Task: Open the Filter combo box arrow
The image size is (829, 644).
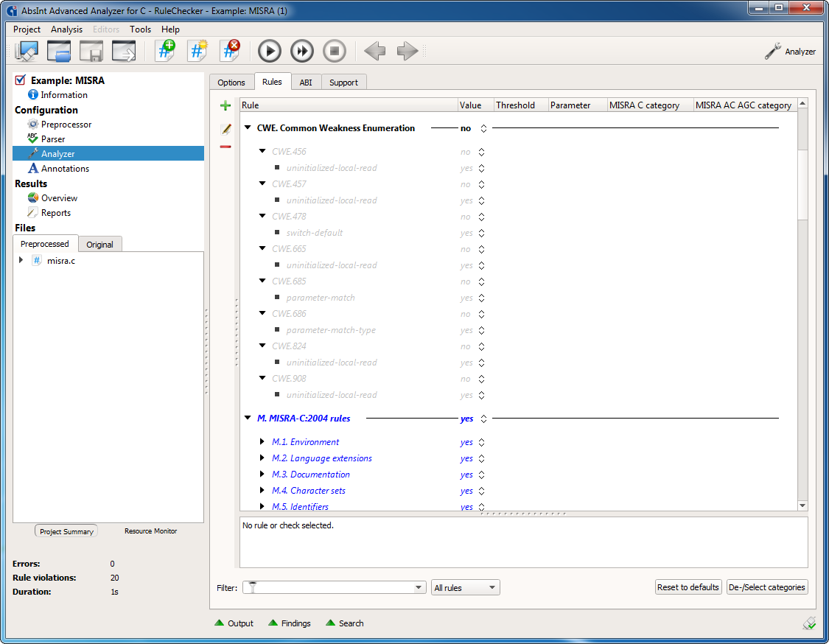Action: (419, 587)
